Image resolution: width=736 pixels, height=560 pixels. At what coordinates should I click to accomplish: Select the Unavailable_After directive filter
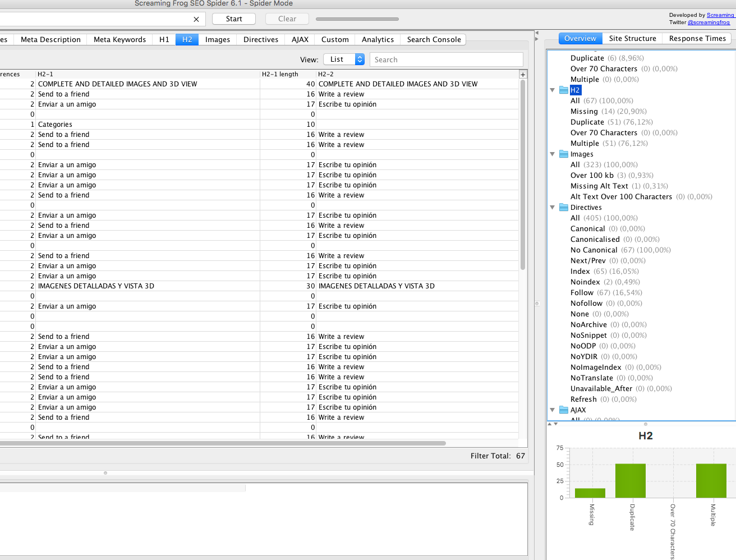pos(621,389)
